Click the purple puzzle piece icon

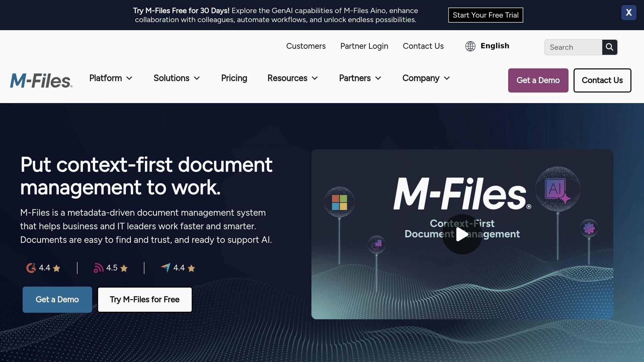tap(376, 245)
